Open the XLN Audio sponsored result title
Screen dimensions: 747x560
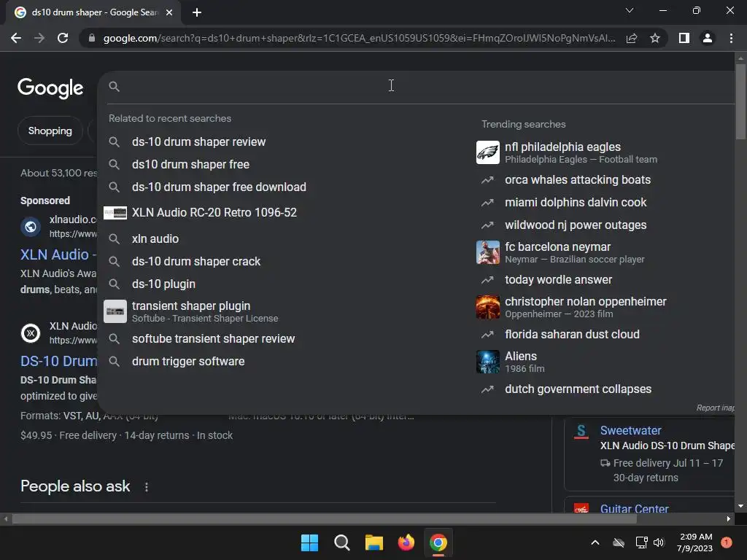tap(58, 254)
